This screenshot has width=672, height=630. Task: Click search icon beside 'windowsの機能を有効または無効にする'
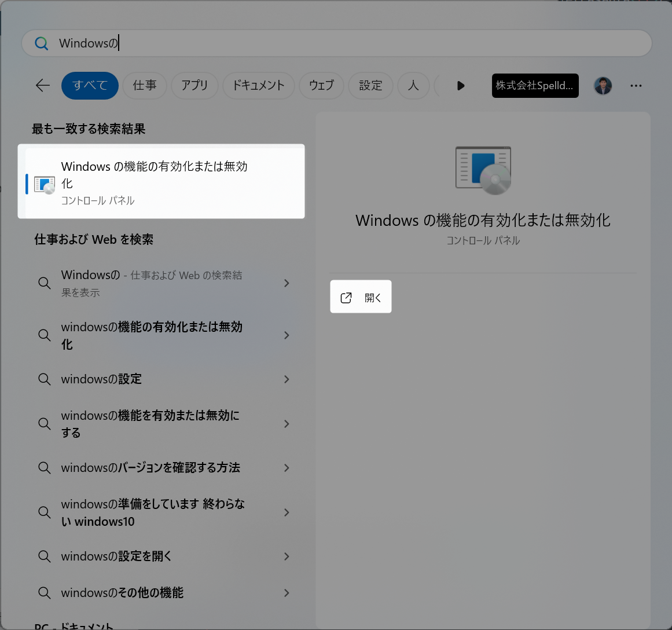[45, 424]
